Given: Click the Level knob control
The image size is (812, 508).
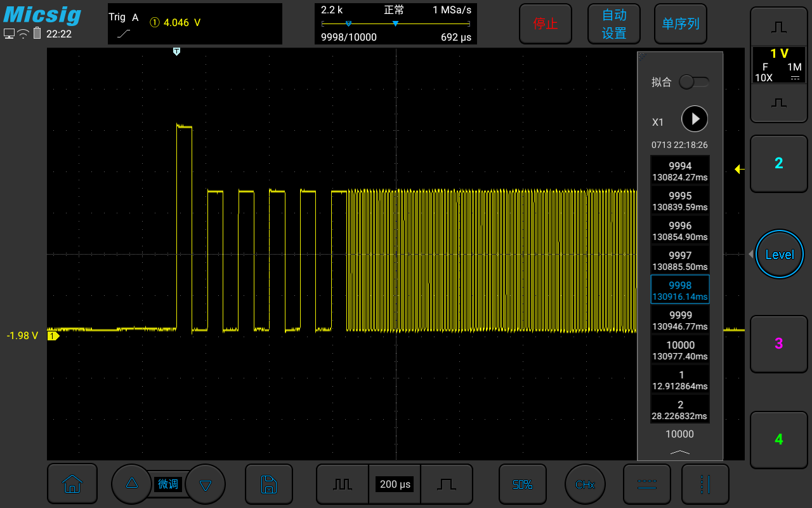Looking at the screenshot, I should [779, 254].
